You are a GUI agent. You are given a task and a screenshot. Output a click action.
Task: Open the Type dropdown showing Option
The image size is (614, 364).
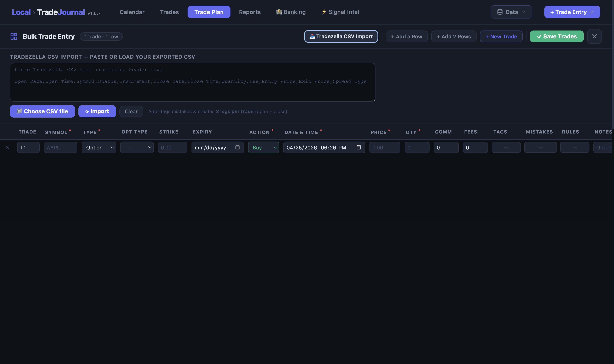tap(99, 147)
